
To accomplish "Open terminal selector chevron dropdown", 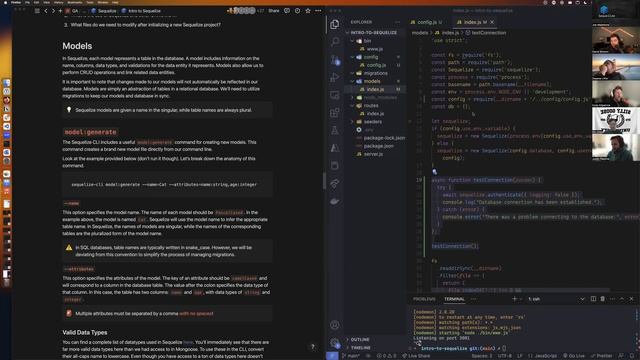I will point(582,299).
